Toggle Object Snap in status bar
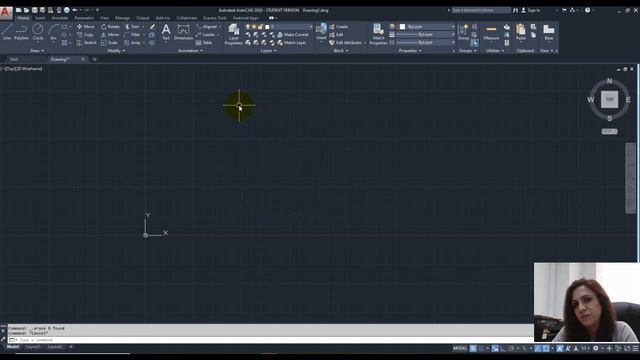 (546, 348)
